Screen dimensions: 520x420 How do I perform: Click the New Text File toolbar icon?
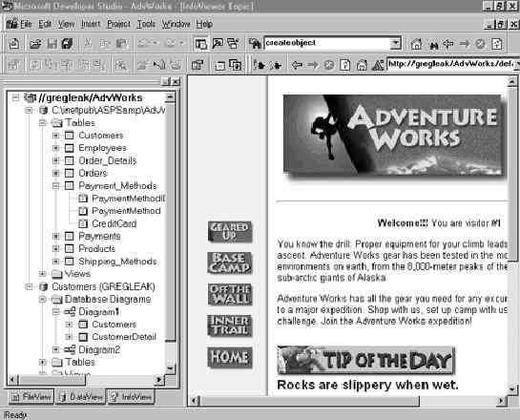click(x=14, y=44)
